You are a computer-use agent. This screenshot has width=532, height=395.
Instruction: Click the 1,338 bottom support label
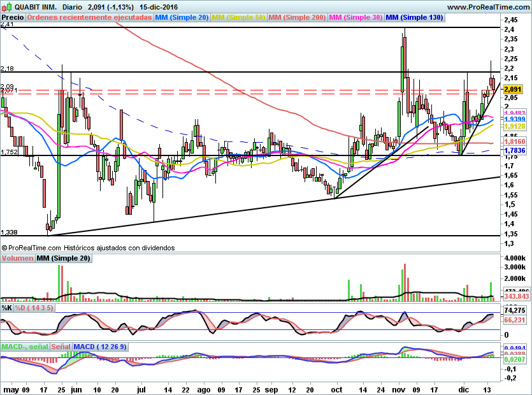click(x=9, y=232)
